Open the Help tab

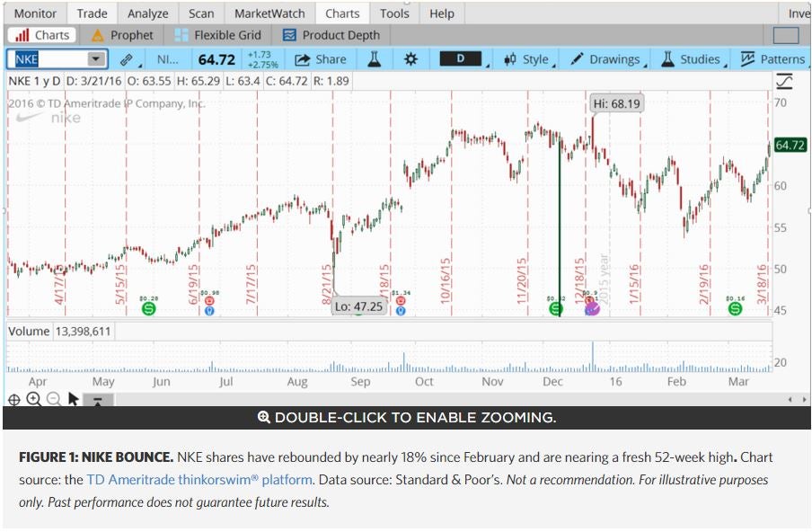(x=442, y=13)
